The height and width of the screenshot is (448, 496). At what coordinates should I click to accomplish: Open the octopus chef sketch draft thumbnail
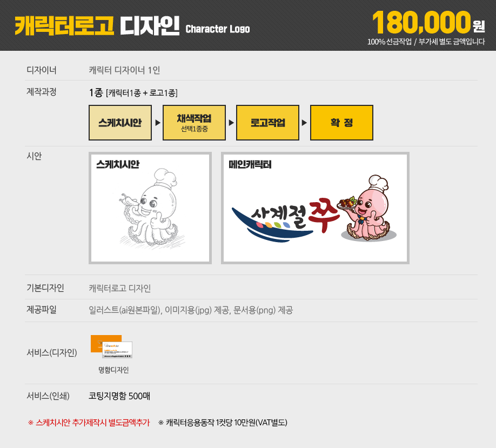pos(150,208)
